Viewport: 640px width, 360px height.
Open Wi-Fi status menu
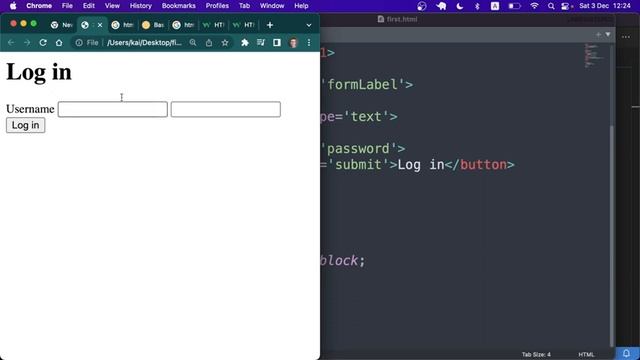click(534, 6)
